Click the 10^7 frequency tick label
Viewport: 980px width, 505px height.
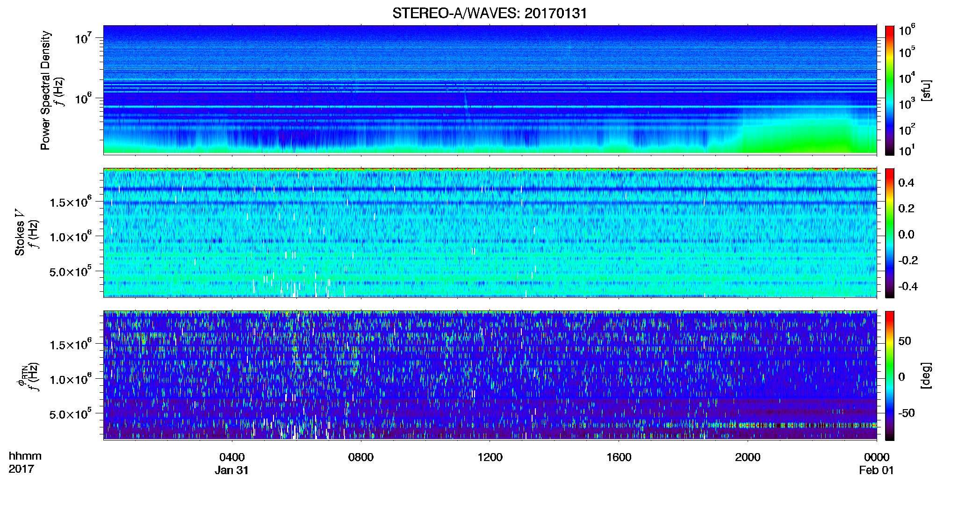83,37
